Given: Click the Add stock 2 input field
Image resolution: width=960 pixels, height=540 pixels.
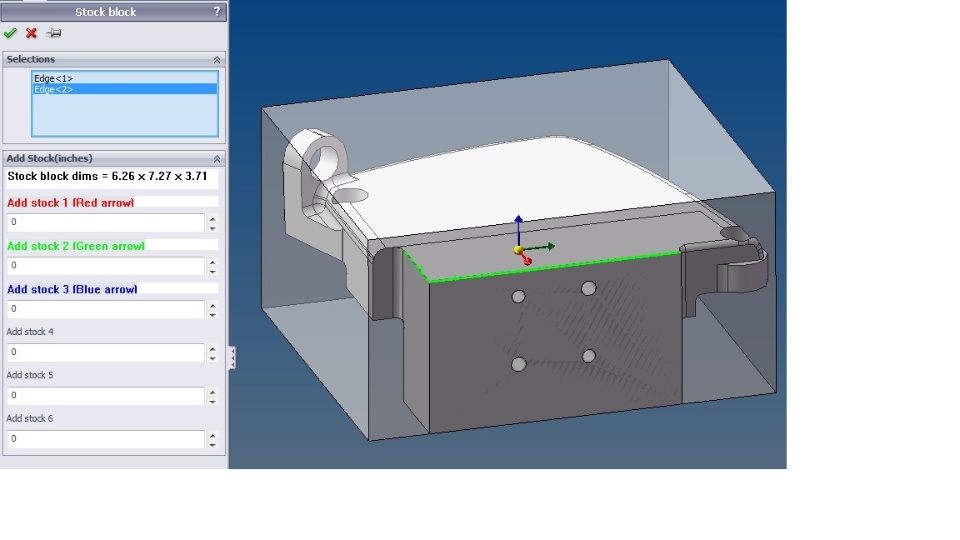Looking at the screenshot, I should (x=105, y=266).
